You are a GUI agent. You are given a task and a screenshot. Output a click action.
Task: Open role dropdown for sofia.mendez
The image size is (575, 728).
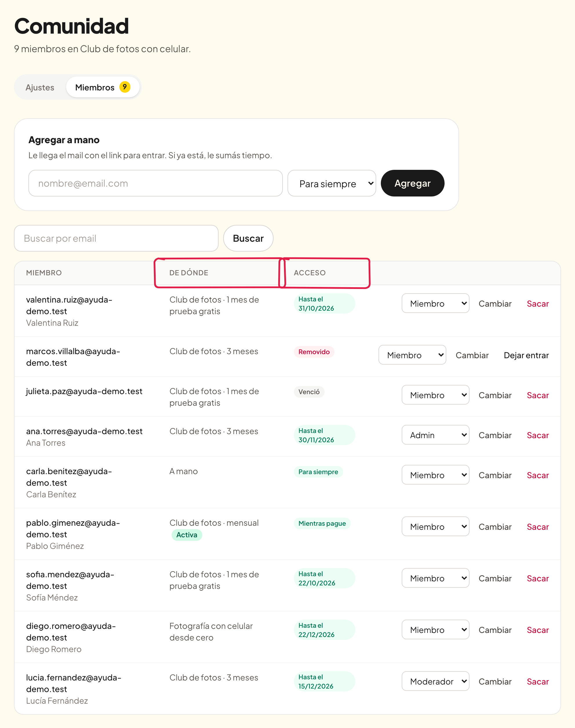tap(435, 578)
